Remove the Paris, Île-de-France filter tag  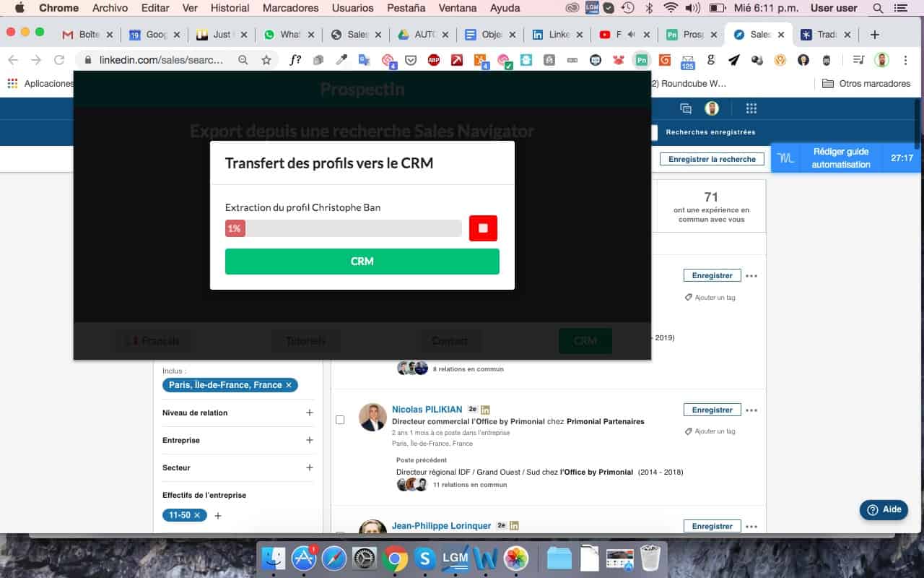[289, 385]
